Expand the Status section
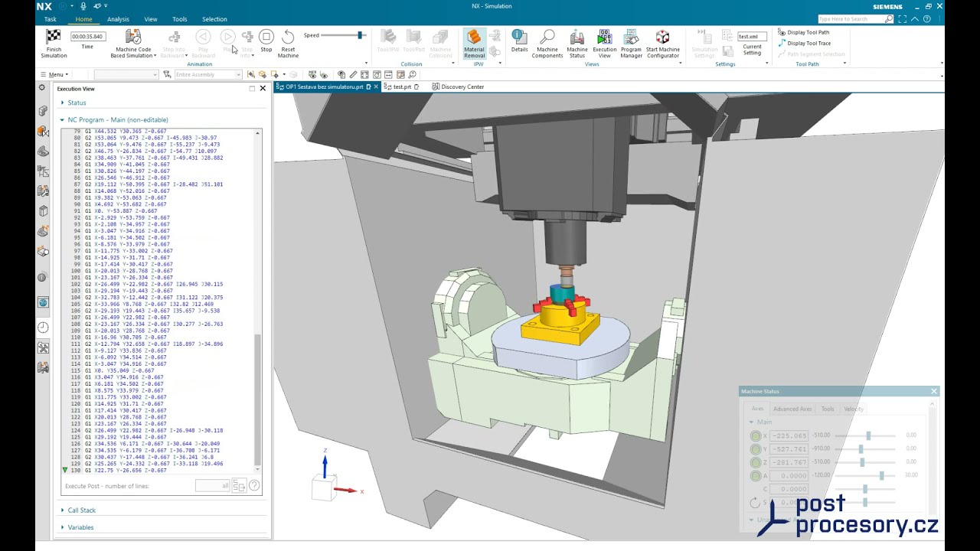Viewport: 980px width, 551px height. 63,103
